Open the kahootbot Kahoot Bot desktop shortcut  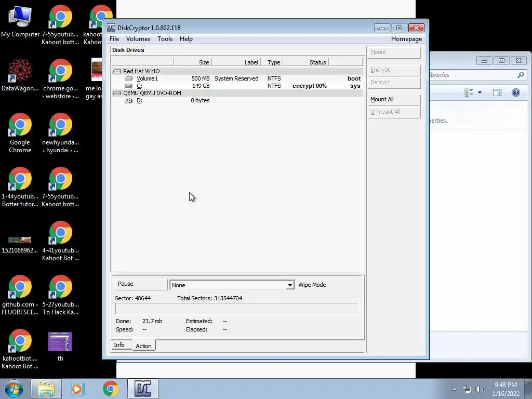(20, 349)
